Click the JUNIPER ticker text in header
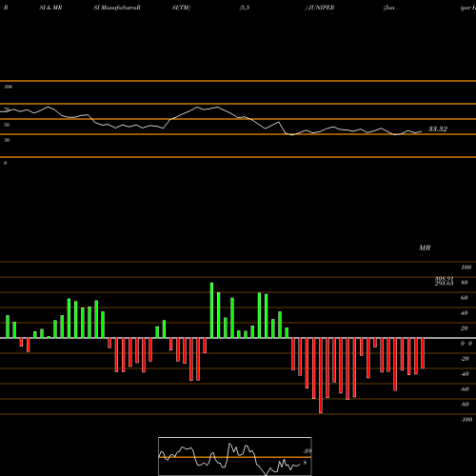This screenshot has height=476, width=476. click(321, 8)
